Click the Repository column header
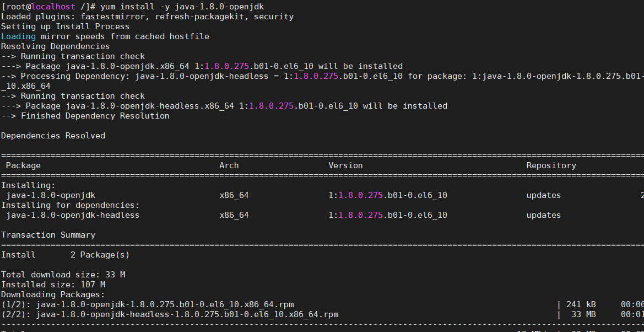Viewport: 644px width, 332px height. click(x=551, y=165)
